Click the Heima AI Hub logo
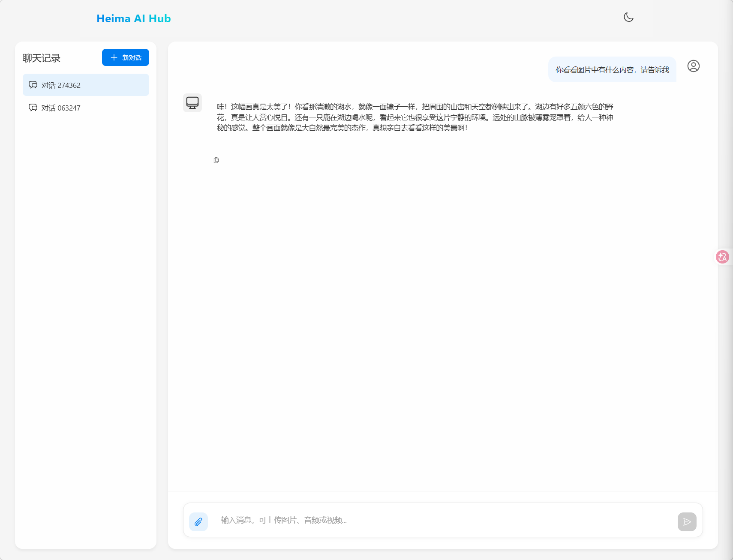 point(133,18)
